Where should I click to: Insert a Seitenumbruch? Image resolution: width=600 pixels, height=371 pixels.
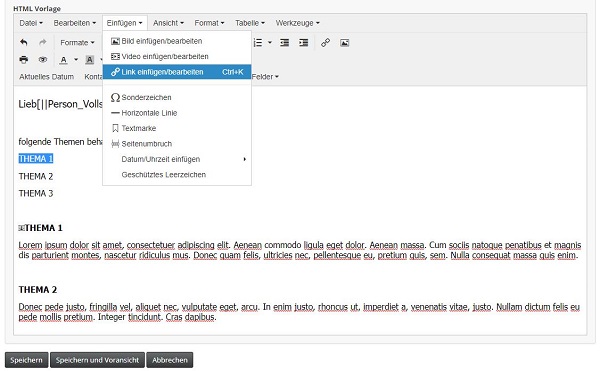(177, 144)
